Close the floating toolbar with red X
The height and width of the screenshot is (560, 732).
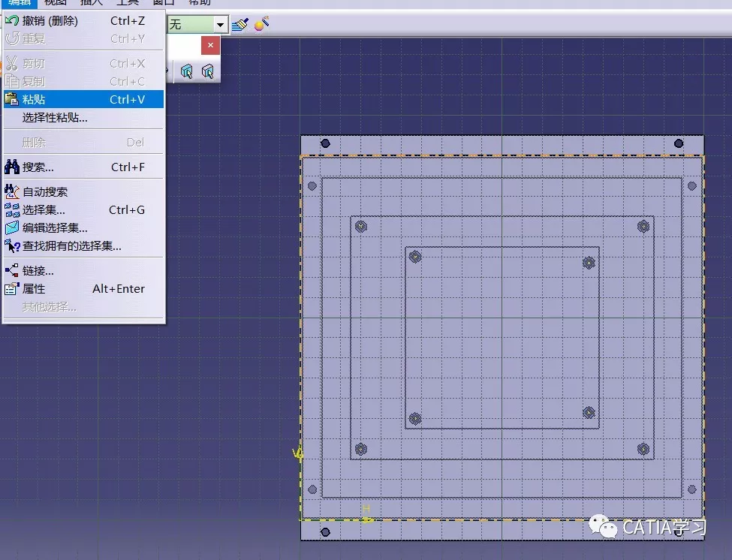coord(210,46)
